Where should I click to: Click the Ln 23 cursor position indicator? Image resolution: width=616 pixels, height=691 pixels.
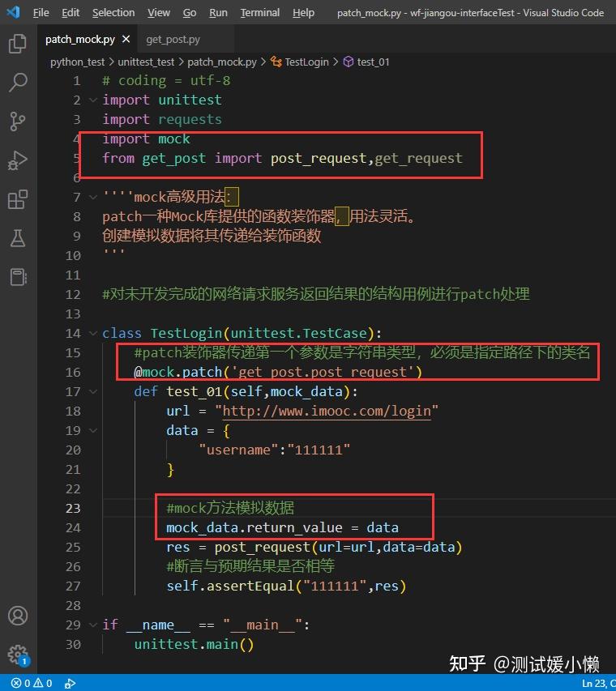click(598, 684)
